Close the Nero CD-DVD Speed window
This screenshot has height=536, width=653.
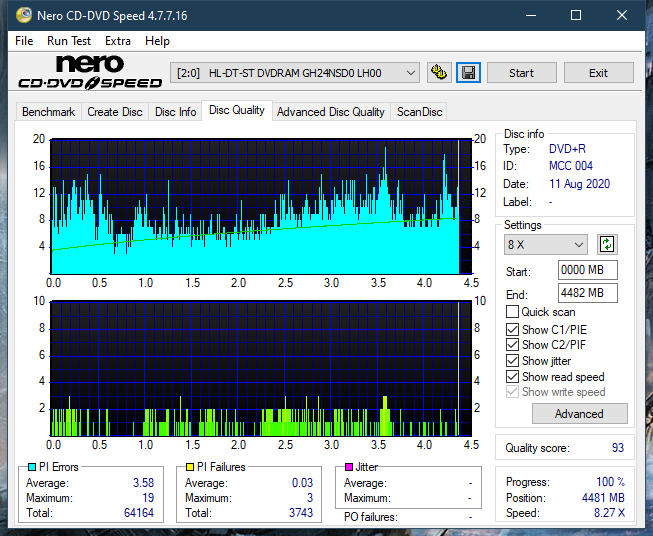tap(622, 15)
